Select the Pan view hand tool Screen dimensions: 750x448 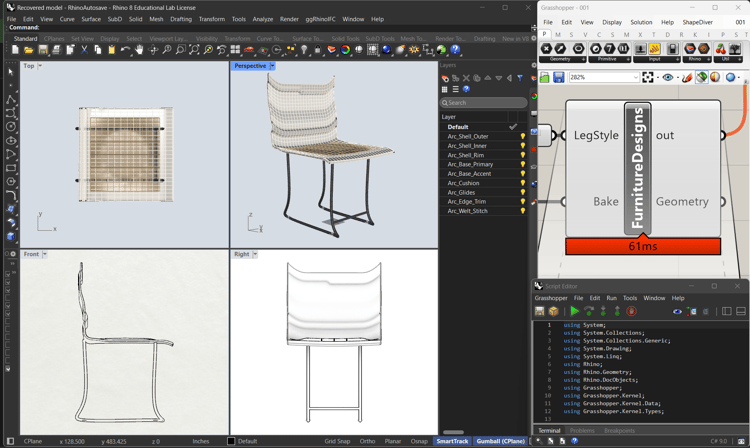[139, 49]
